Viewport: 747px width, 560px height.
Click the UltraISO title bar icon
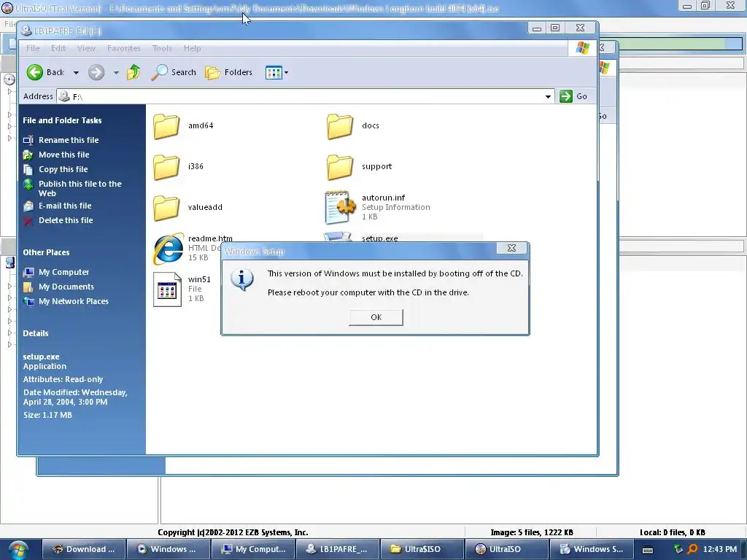(7, 8)
